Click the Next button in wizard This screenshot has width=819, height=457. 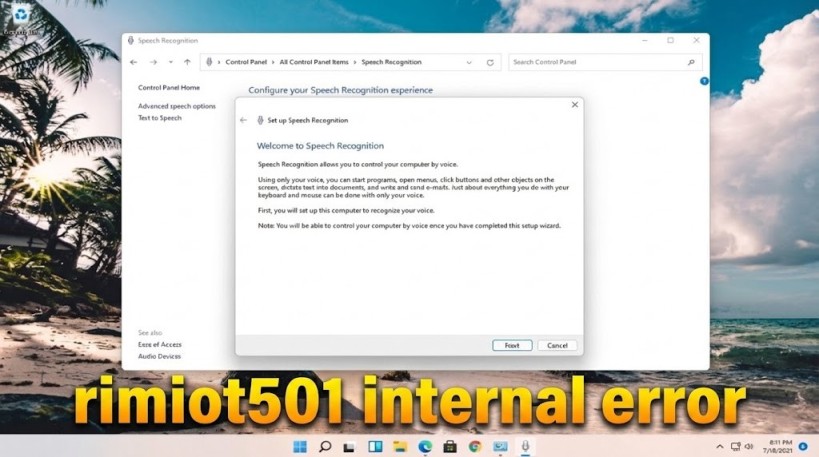click(x=512, y=345)
